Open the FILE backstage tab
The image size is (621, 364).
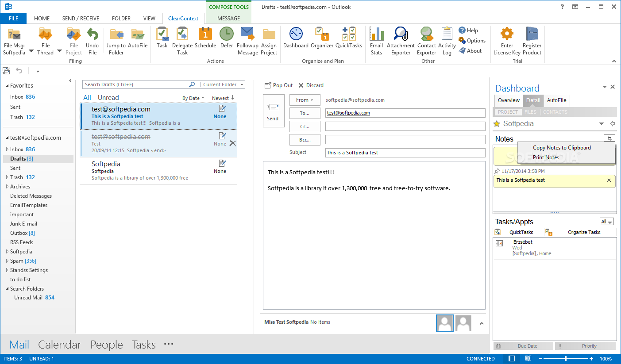[13, 19]
